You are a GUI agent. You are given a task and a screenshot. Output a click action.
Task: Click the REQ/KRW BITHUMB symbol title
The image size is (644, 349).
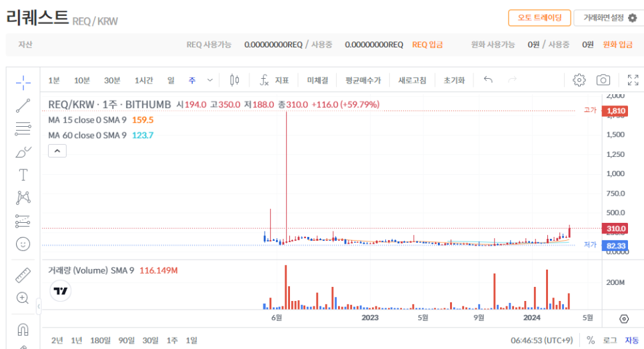(x=109, y=104)
